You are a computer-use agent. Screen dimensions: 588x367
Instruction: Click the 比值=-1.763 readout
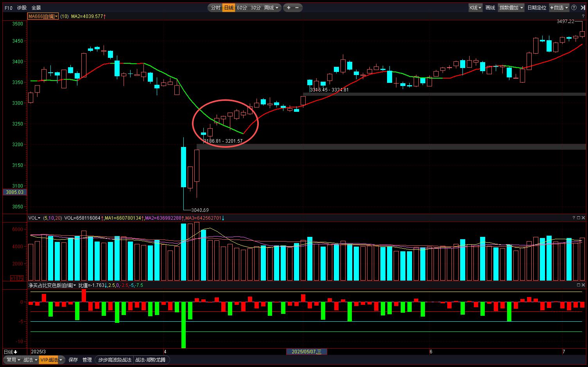[93, 285]
